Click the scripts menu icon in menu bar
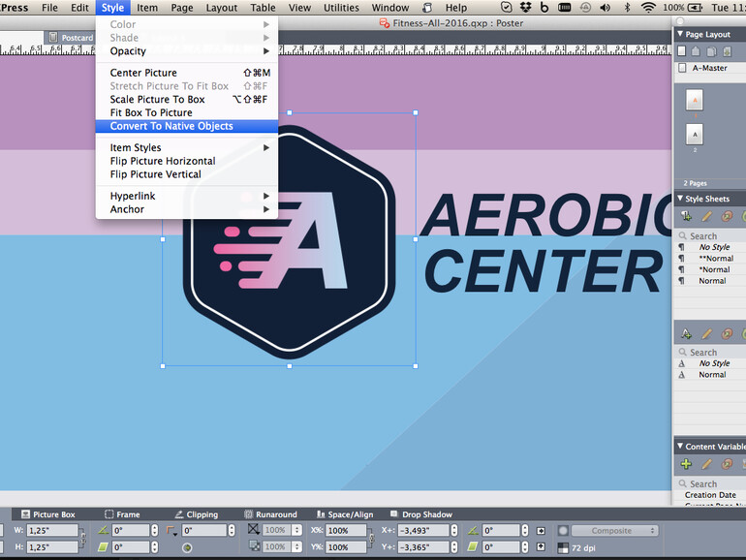The width and height of the screenshot is (746, 560). coord(427,8)
